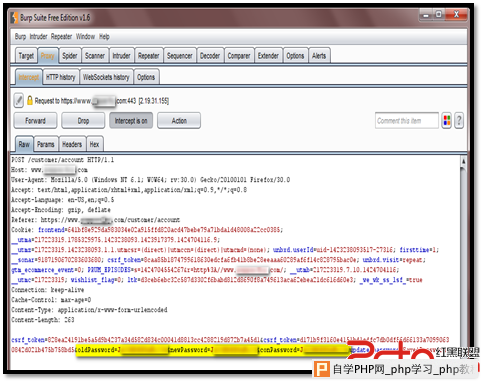Image resolution: width=483 pixels, height=383 pixels.
Task: Select the Proxy tab
Action: pyautogui.click(x=48, y=56)
